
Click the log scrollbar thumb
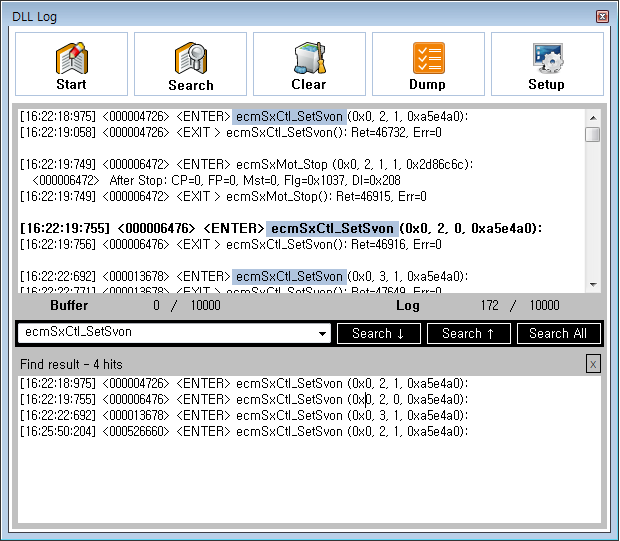(593, 135)
